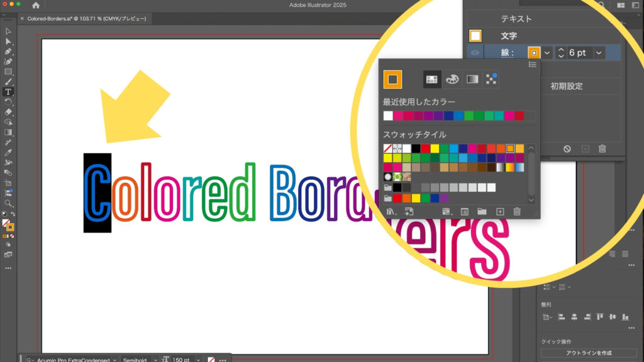Click the trash icon in swatches popup

coord(517,212)
